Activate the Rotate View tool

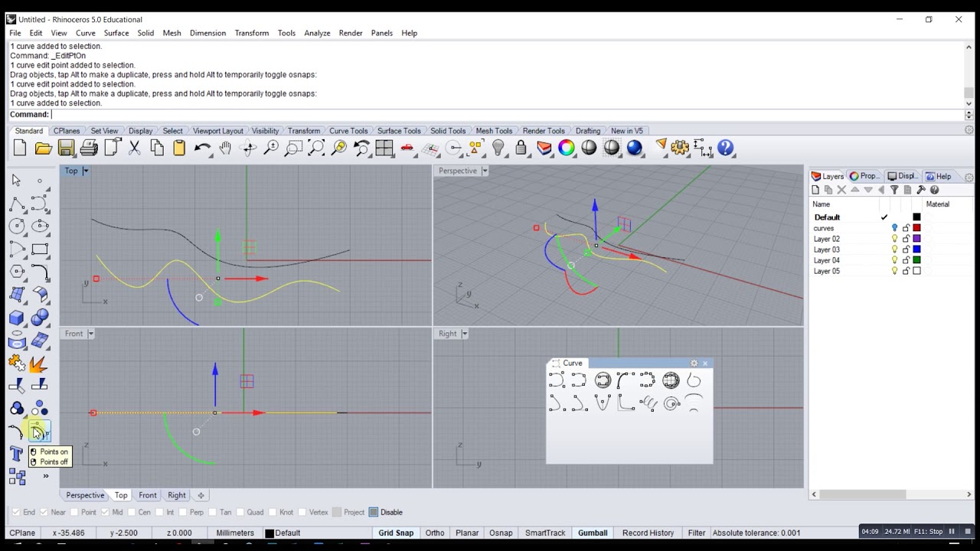(248, 148)
